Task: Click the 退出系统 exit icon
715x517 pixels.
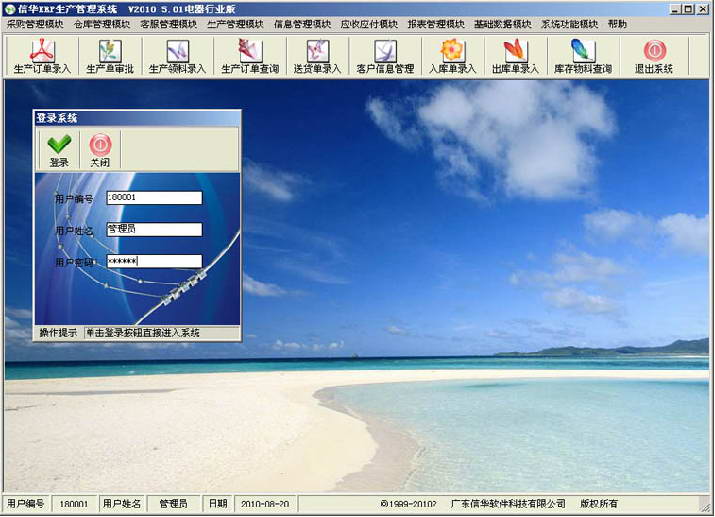Action: click(654, 57)
